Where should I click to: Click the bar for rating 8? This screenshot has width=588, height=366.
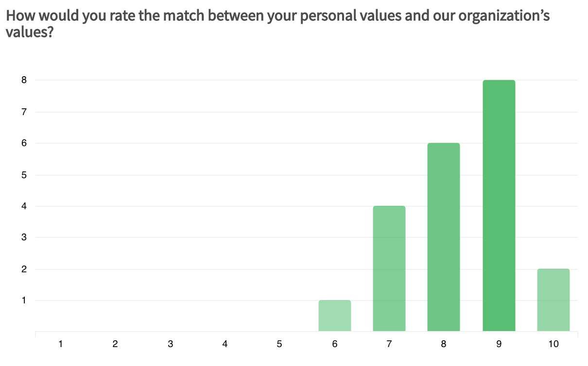(x=444, y=237)
